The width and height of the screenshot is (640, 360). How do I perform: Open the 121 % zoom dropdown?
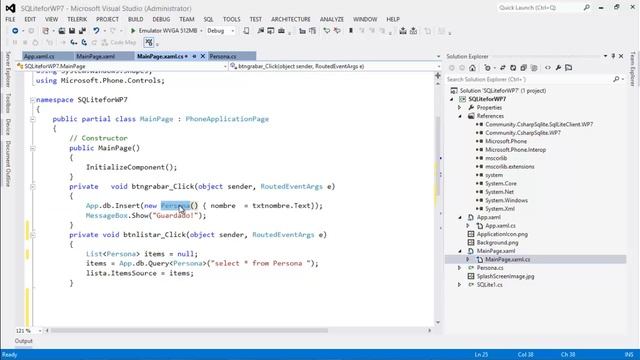tap(40, 331)
